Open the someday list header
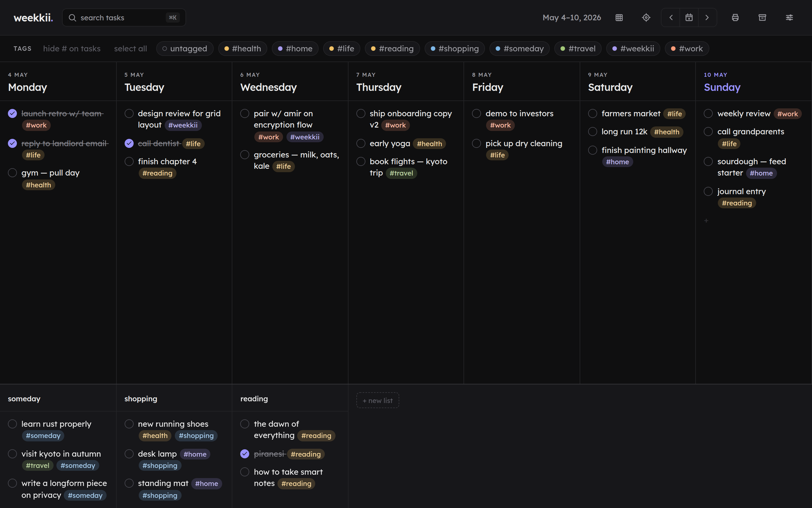 [24, 399]
